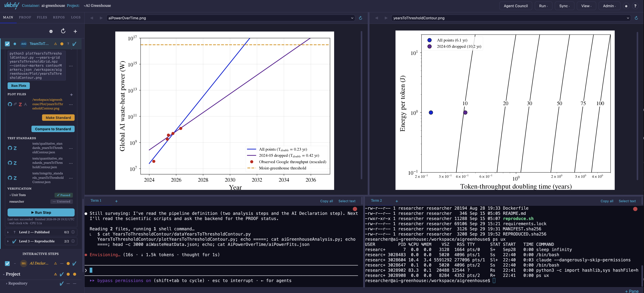Reload the yearsToThresholdContour.png viewer
The image size is (644, 293).
pyautogui.click(x=636, y=18)
